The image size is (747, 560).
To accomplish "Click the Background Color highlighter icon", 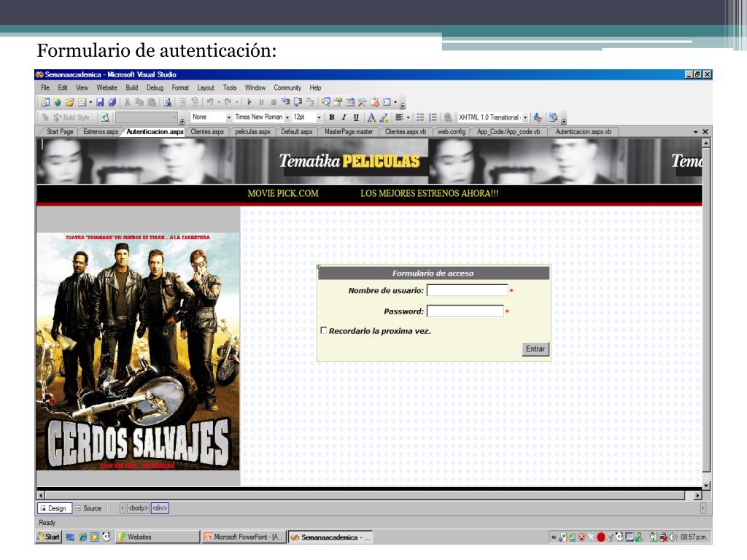I will 384,117.
